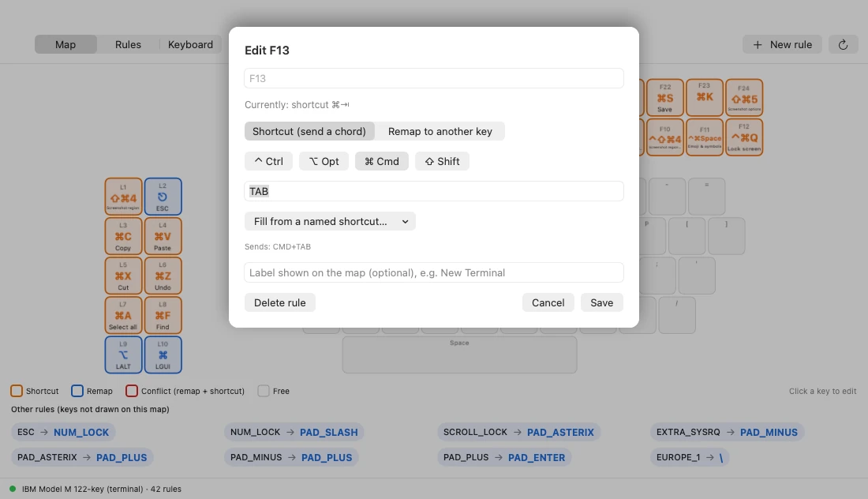This screenshot has height=499, width=868.
Task: Select the L10 LGUI key
Action: pos(163,355)
